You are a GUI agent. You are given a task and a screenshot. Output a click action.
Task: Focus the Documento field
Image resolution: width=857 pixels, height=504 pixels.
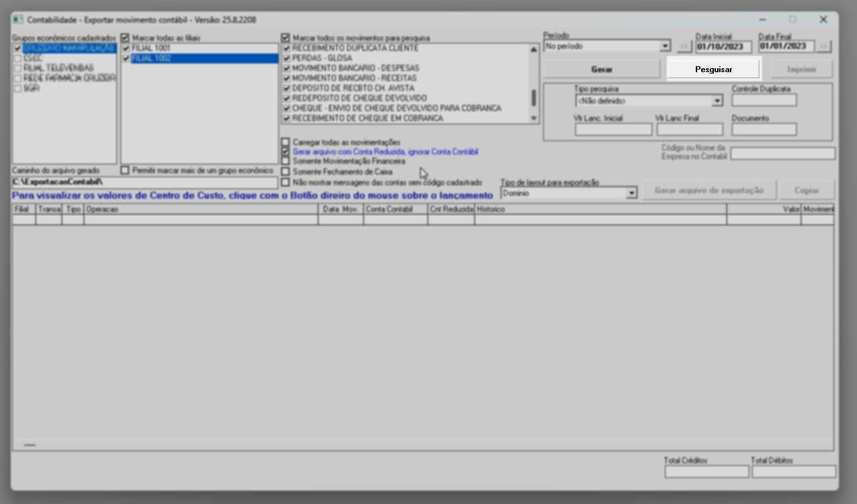pos(764,130)
